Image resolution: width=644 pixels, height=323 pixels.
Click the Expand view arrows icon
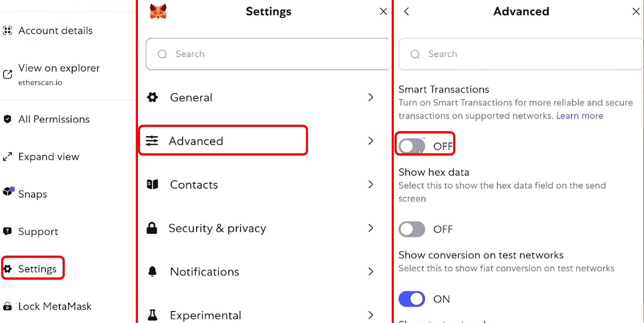(x=8, y=157)
